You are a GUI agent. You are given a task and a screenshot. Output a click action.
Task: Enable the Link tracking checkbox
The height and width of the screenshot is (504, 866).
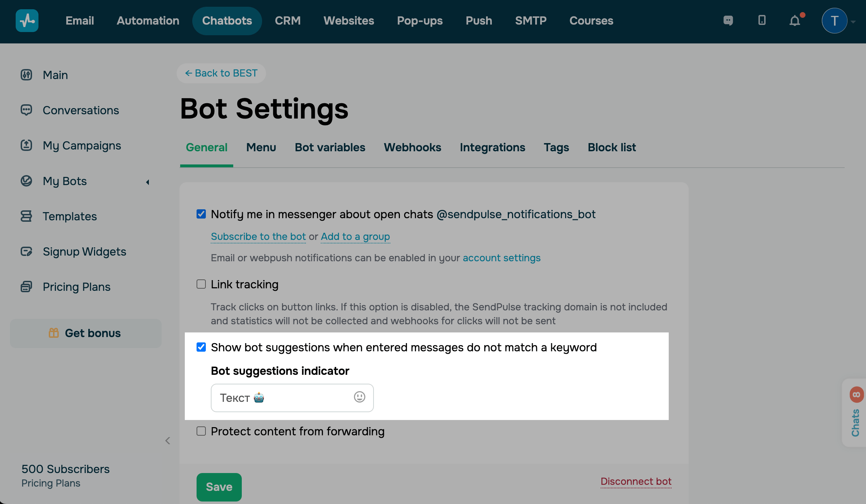(x=201, y=284)
